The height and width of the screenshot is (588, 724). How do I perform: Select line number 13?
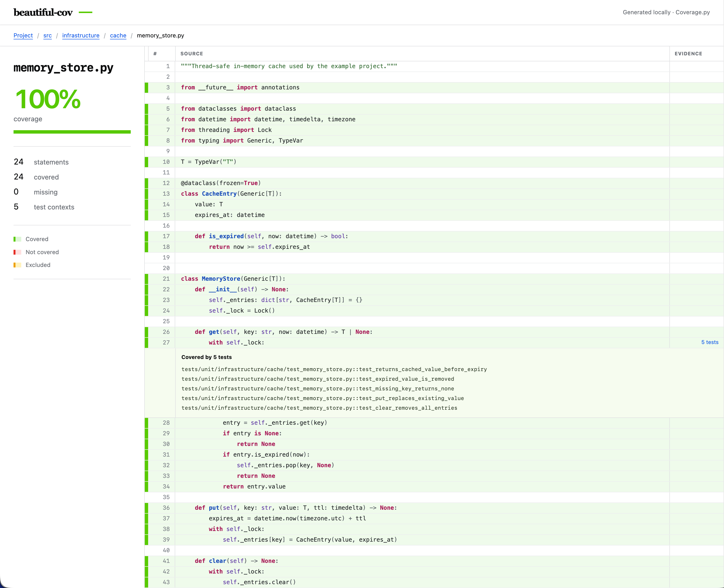tap(166, 194)
